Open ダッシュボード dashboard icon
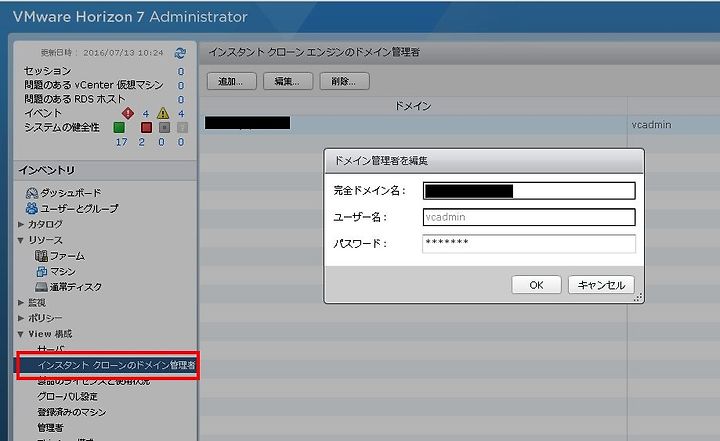This screenshot has height=441, width=720. [x=32, y=193]
